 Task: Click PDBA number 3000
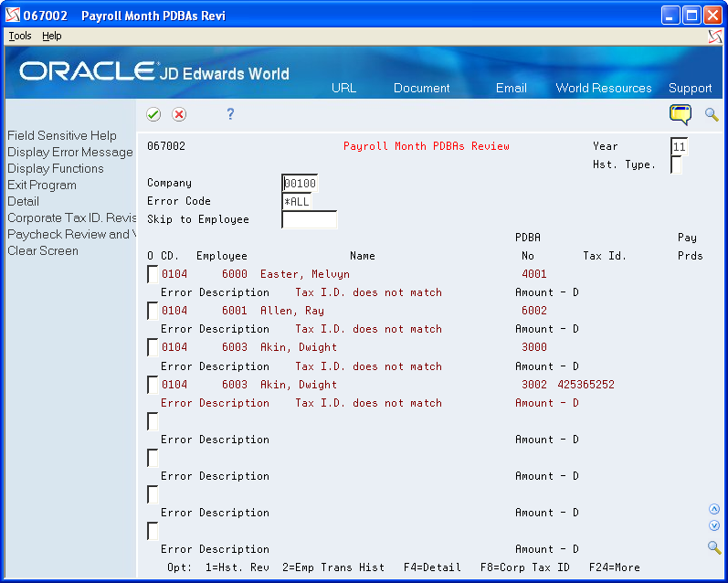click(534, 347)
